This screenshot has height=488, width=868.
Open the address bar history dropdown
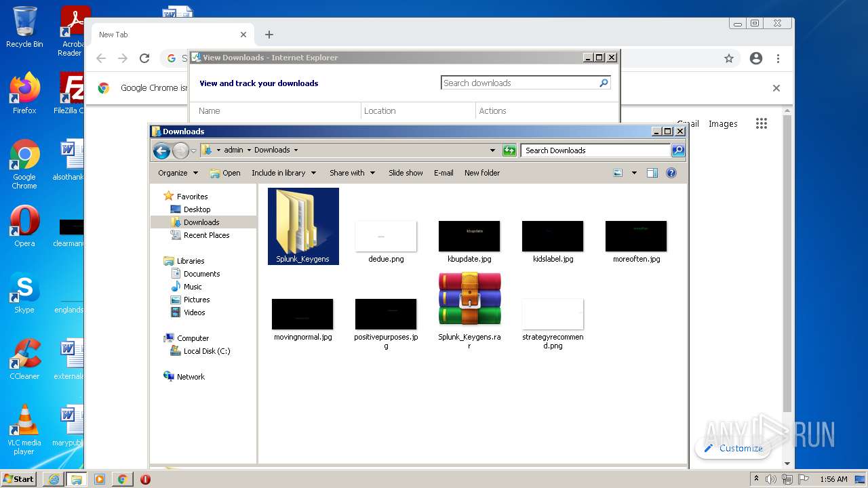492,150
